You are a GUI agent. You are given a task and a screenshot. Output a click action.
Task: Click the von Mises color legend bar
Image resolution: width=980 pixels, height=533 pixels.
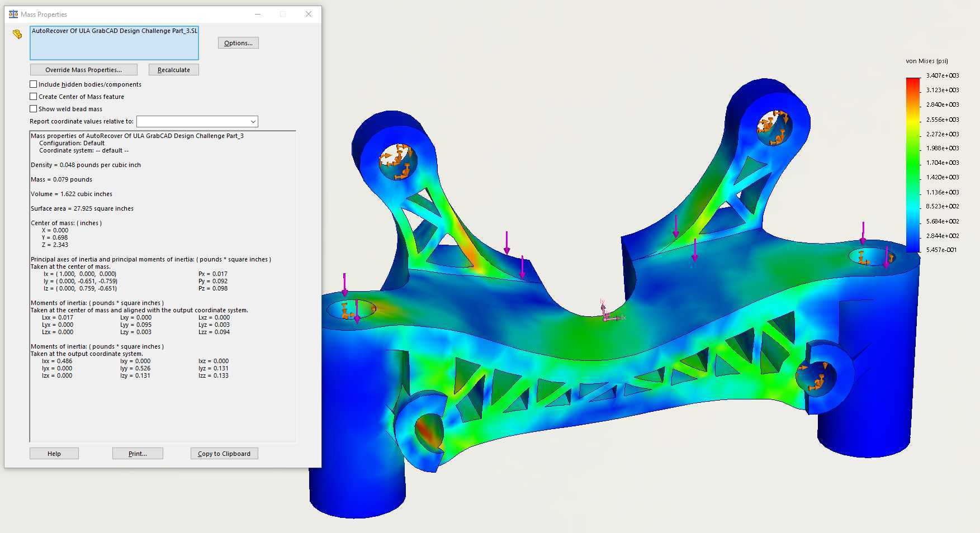(913, 165)
